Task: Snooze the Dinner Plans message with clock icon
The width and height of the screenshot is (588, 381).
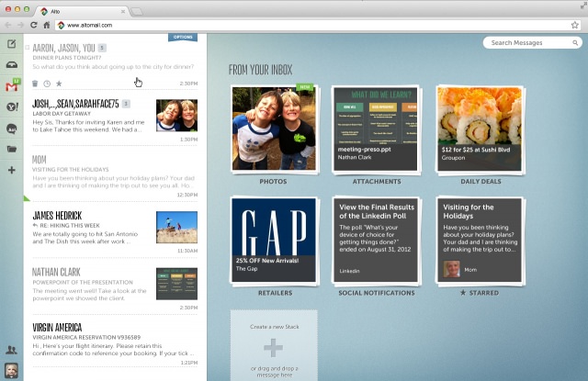Action: pyautogui.click(x=47, y=84)
